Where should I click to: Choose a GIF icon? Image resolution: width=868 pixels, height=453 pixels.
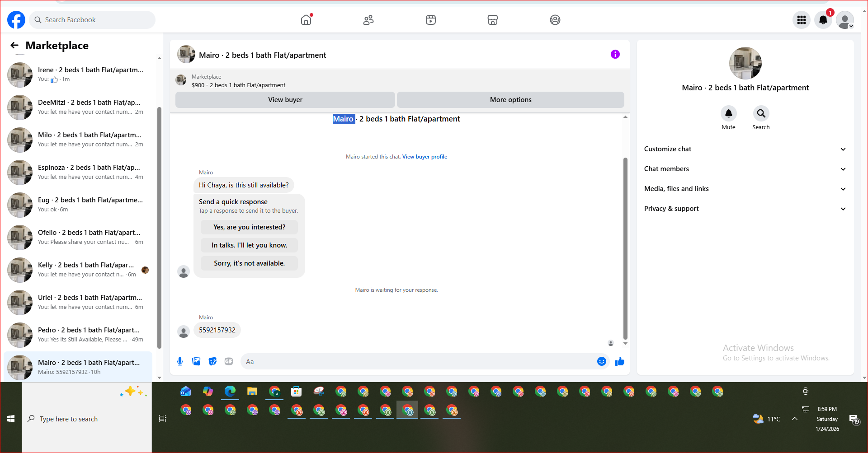229,361
